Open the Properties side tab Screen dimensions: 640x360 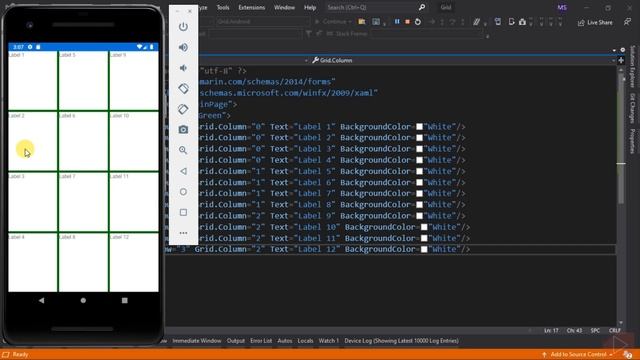633,142
